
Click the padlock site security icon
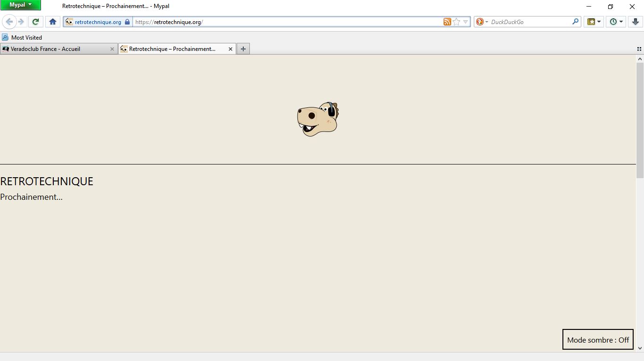(x=127, y=22)
